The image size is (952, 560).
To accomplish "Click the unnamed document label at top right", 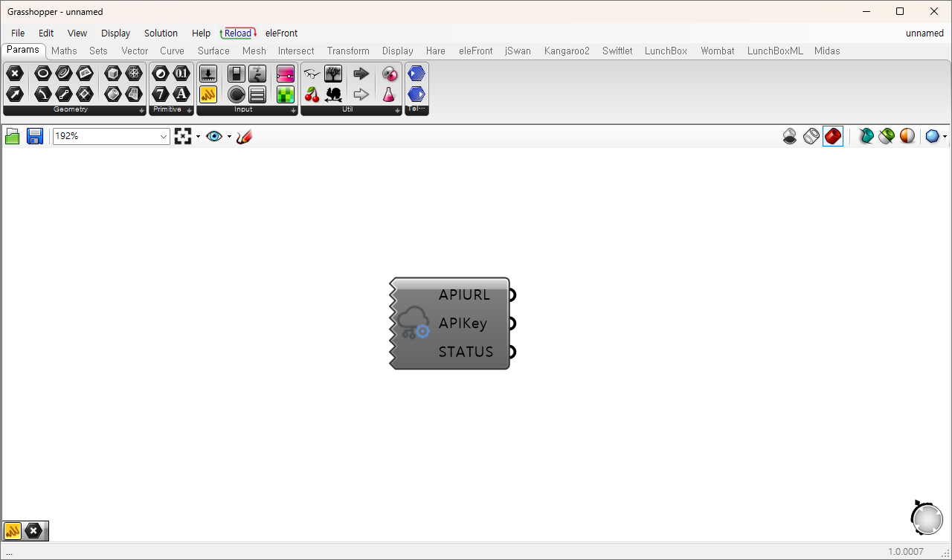I will [924, 33].
